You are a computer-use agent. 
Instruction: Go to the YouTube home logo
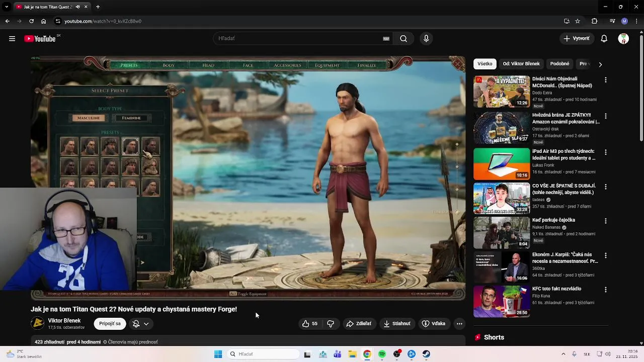pyautogui.click(x=40, y=39)
